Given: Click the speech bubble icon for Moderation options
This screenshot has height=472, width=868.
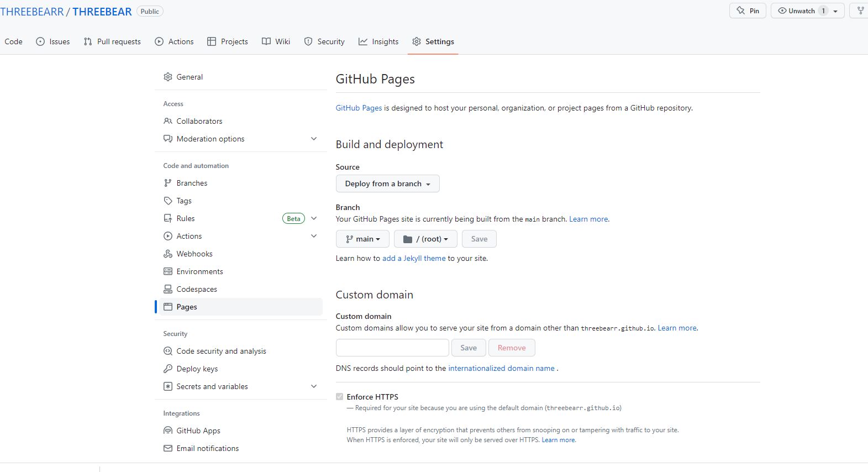Looking at the screenshot, I should (168, 139).
